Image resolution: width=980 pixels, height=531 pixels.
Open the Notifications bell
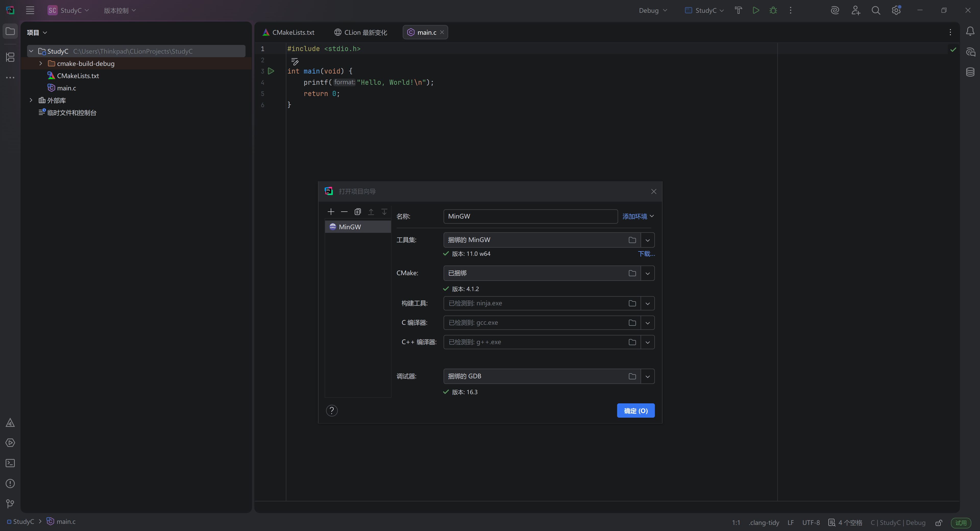click(970, 31)
